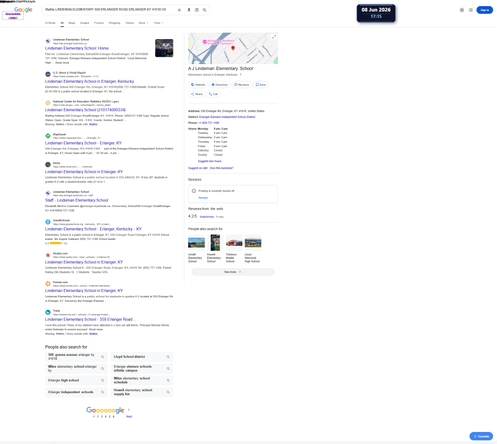
Task: Start voice search with the microphone icon
Action: [x=189, y=10]
